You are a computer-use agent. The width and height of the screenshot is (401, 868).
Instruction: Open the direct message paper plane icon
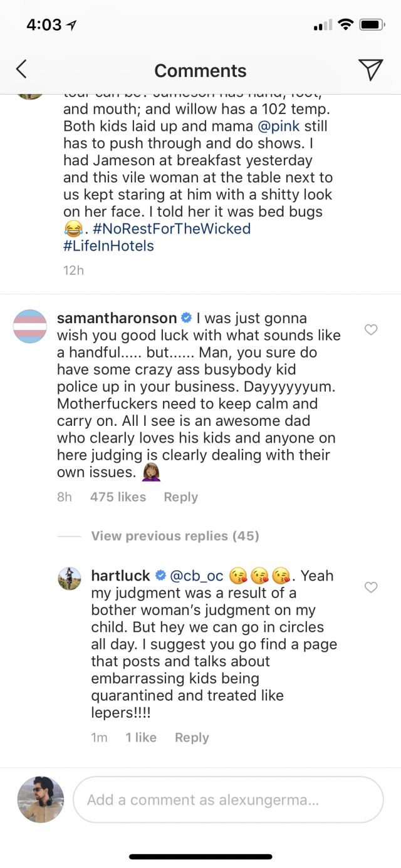click(x=370, y=70)
